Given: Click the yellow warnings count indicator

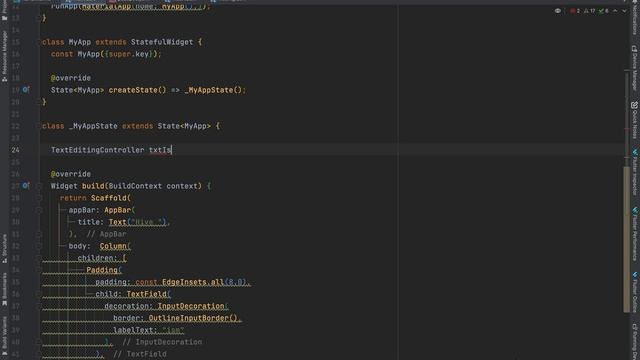Looking at the screenshot, I should [x=590, y=11].
